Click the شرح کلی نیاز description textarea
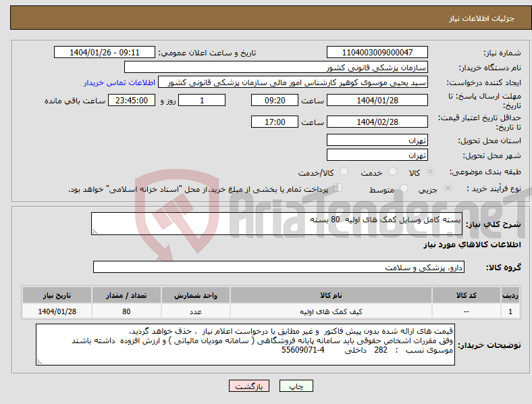Viewport: 532px width, 404px height. [x=277, y=224]
